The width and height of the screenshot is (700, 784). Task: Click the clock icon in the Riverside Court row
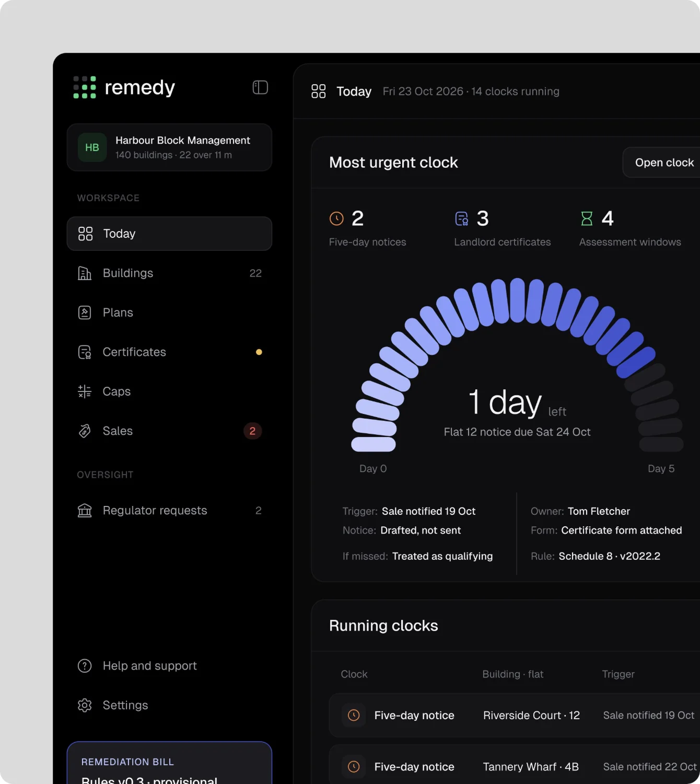click(354, 715)
